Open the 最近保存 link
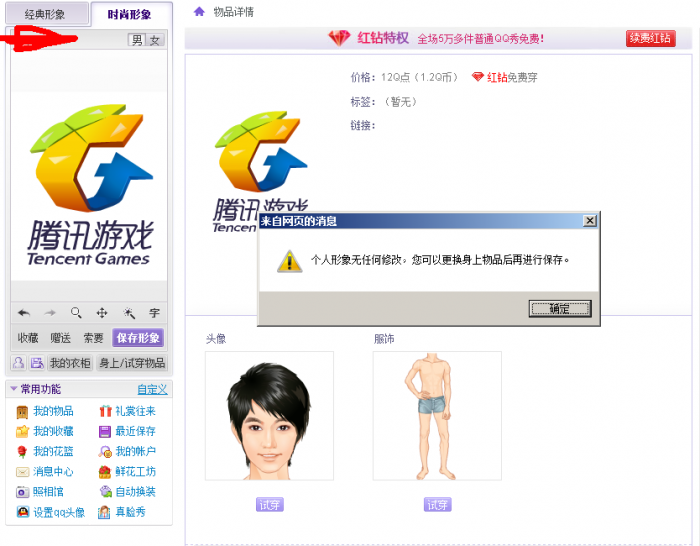Screen dimensions: 700x546 click(x=136, y=431)
